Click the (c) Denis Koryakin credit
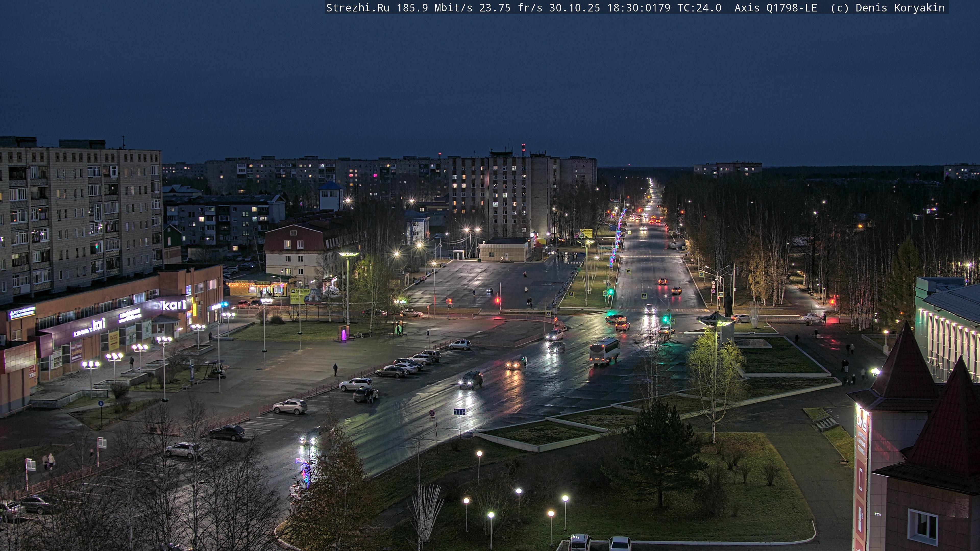The image size is (980, 551). pyautogui.click(x=888, y=8)
